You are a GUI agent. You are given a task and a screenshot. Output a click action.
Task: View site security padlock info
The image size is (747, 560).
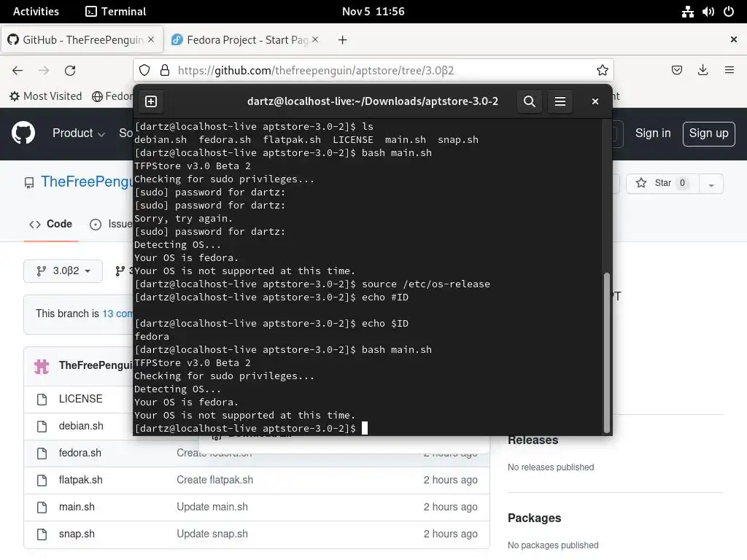click(x=165, y=71)
